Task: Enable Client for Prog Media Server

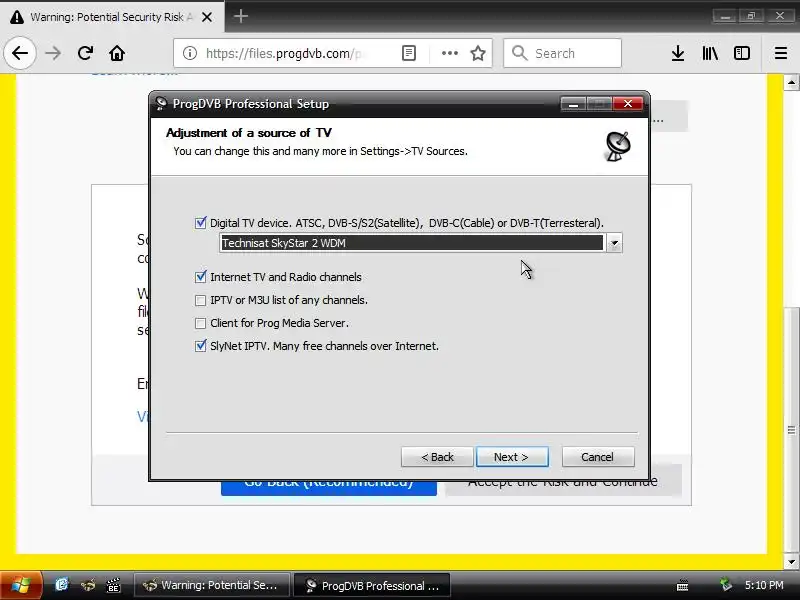Action: (201, 323)
